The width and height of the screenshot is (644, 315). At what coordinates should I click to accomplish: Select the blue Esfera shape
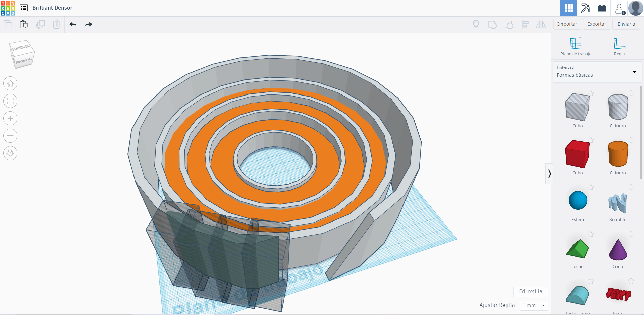pos(578,200)
